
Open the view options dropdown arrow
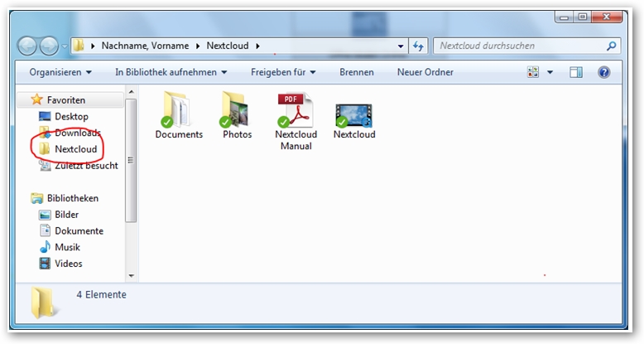click(550, 72)
